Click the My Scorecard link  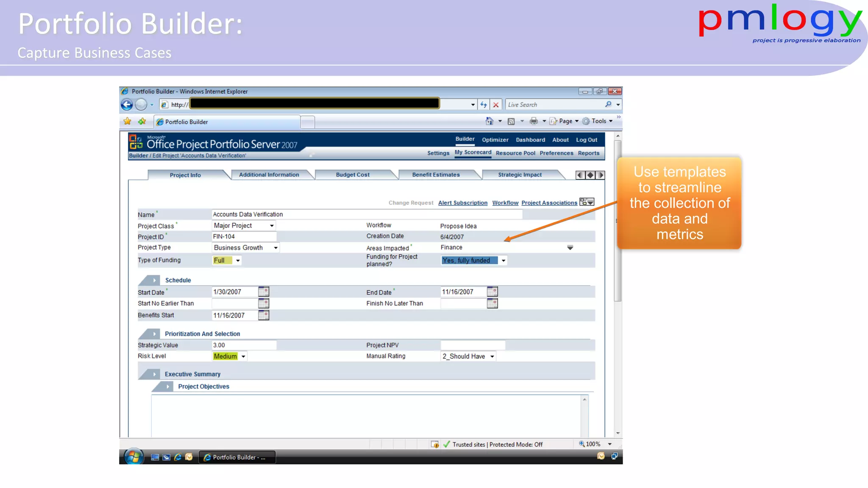pos(473,152)
